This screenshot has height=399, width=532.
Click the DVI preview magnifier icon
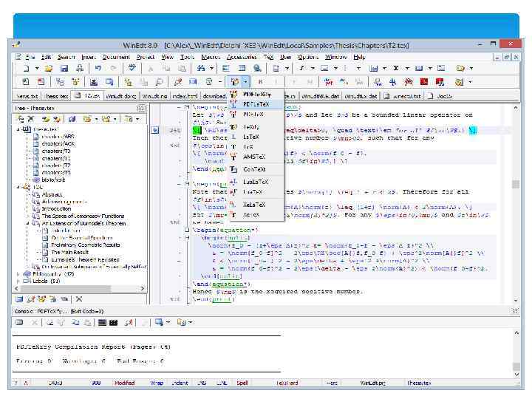(378, 82)
